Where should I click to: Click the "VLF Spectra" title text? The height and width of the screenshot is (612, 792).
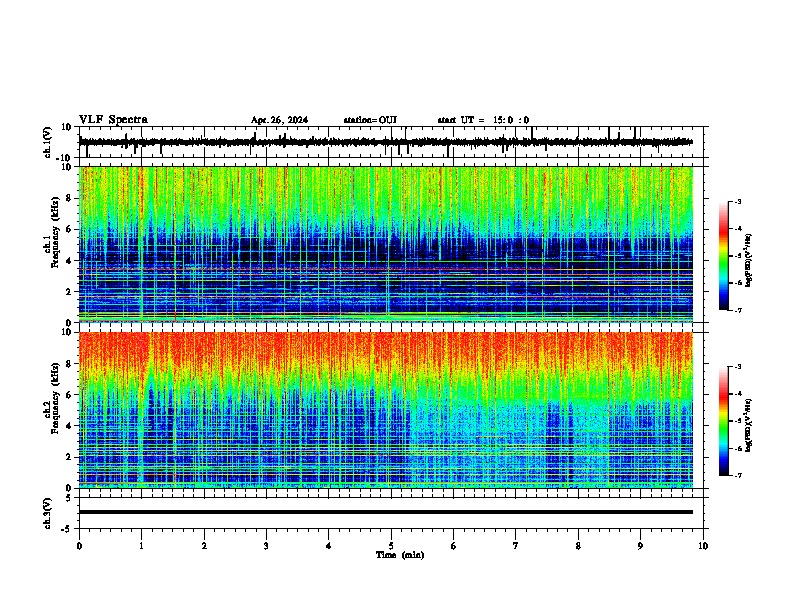[113, 120]
